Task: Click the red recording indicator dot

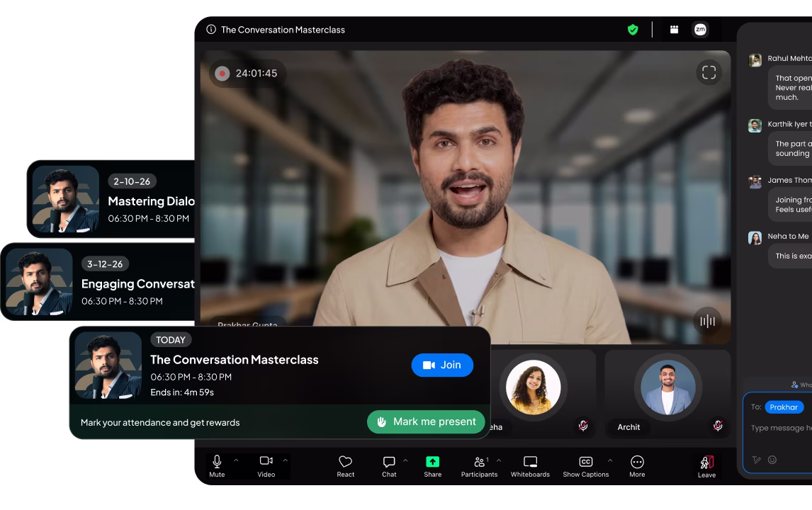Action: tap(222, 74)
